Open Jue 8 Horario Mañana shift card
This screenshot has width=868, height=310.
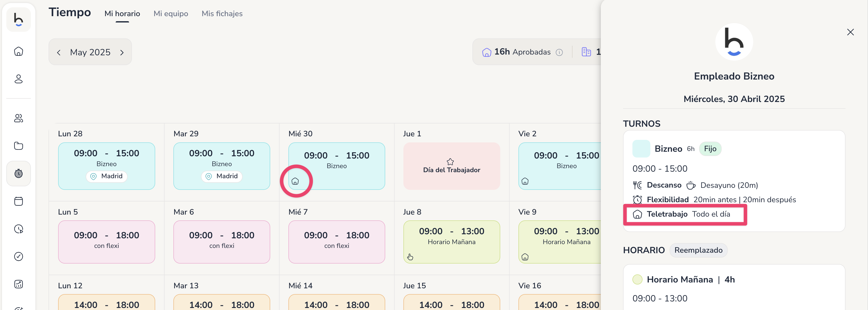[x=451, y=242]
